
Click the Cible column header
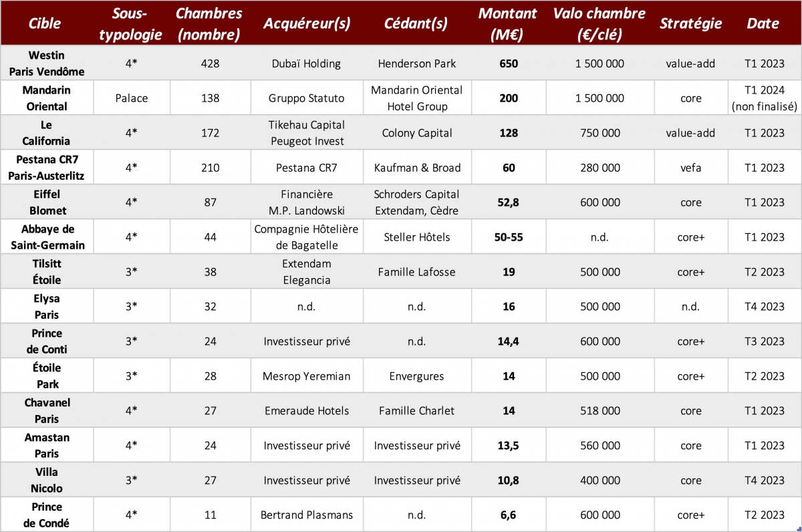click(x=45, y=23)
